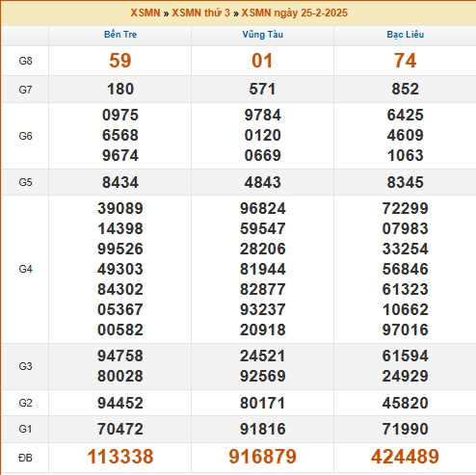Click Vũng Tàu G8 result 01
This screenshot has height=475, width=476.
262,61
